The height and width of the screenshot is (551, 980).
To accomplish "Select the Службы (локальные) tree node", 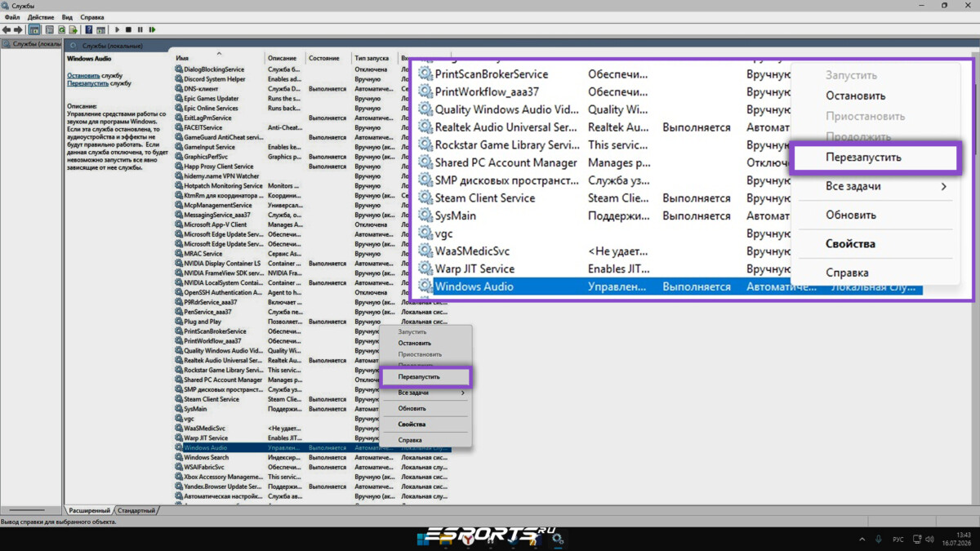I will click(33, 44).
